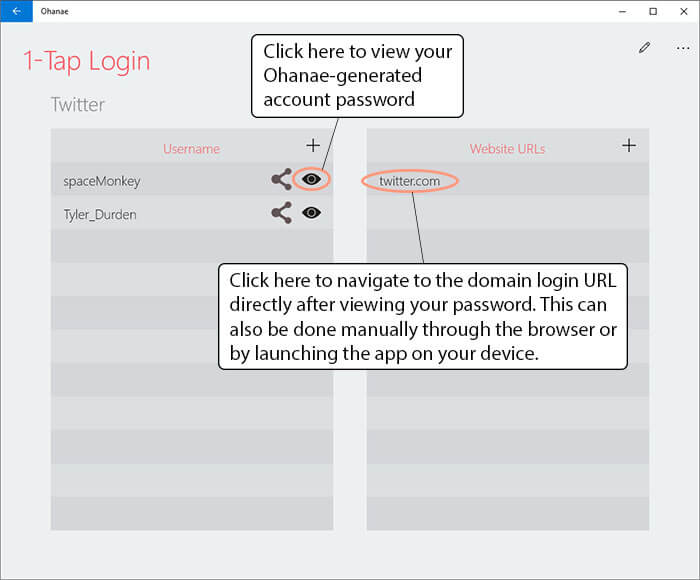The image size is (700, 580).
Task: Share the spaceMonkey account
Action: pos(282,179)
